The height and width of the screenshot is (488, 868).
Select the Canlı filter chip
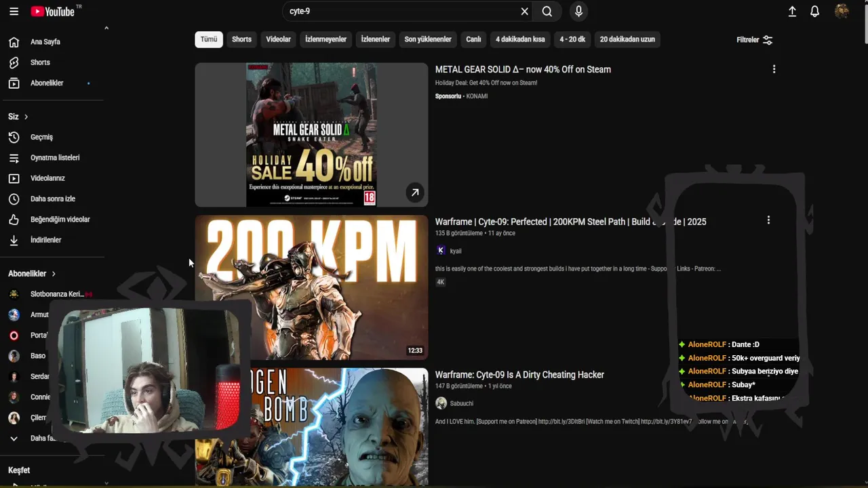tap(473, 39)
